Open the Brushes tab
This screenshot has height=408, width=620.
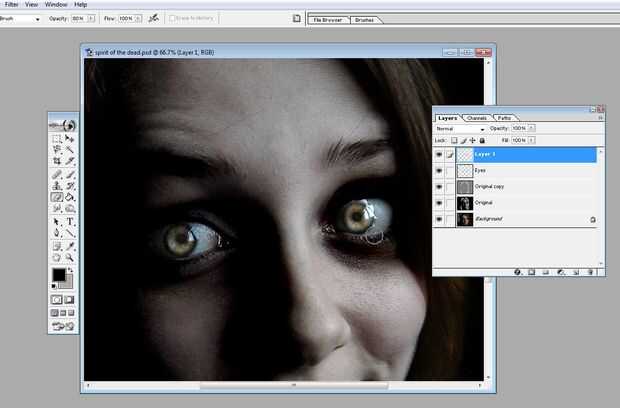click(364, 20)
